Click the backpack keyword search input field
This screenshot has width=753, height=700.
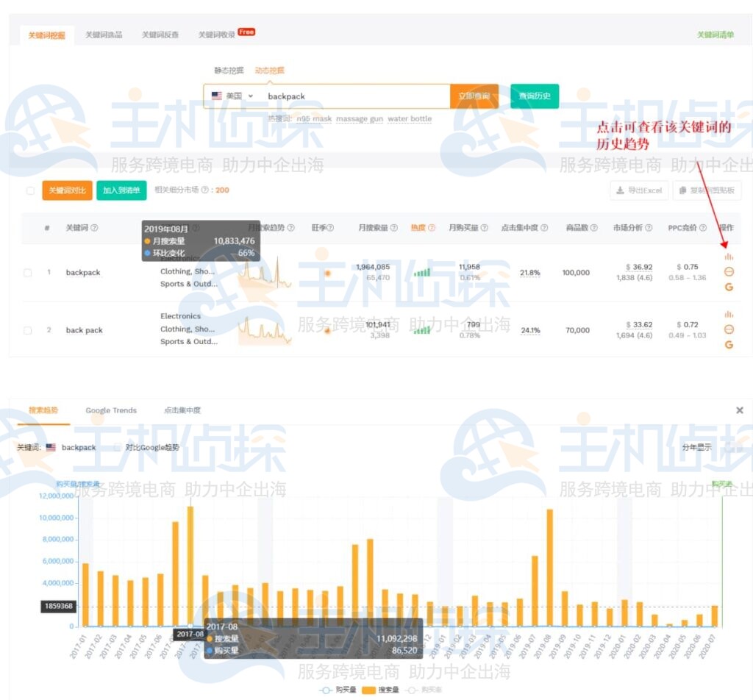pos(353,96)
